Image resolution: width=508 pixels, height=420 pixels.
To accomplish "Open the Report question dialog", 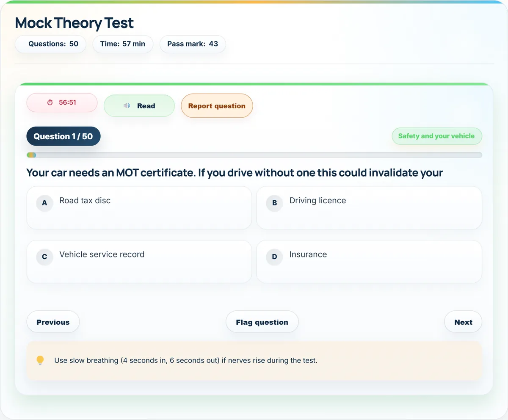I will click(217, 106).
